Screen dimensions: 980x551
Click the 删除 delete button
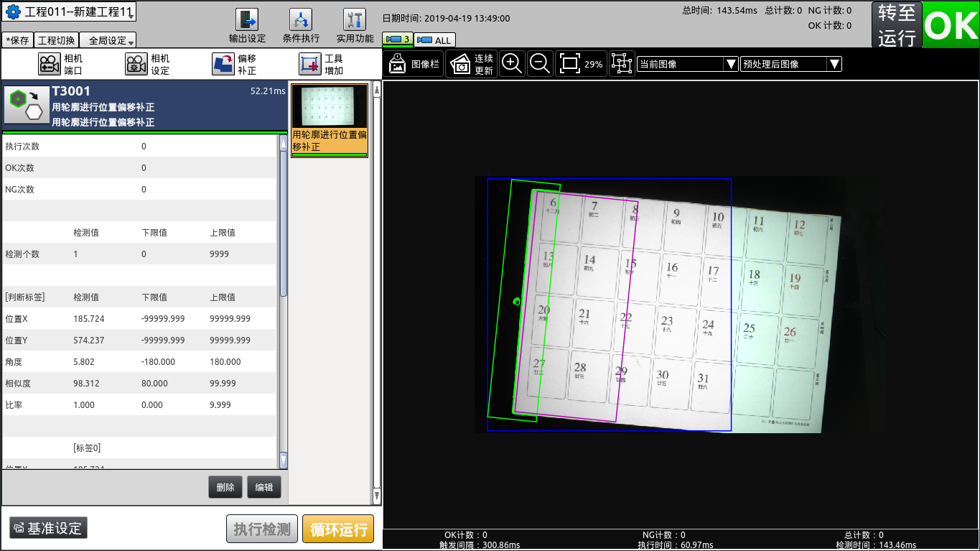click(225, 487)
